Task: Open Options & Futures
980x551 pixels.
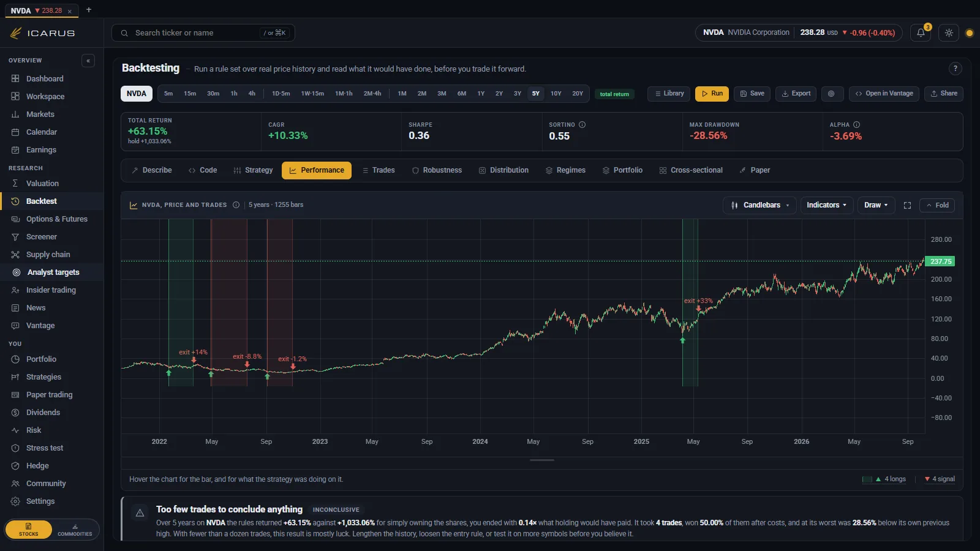Action: (52, 219)
